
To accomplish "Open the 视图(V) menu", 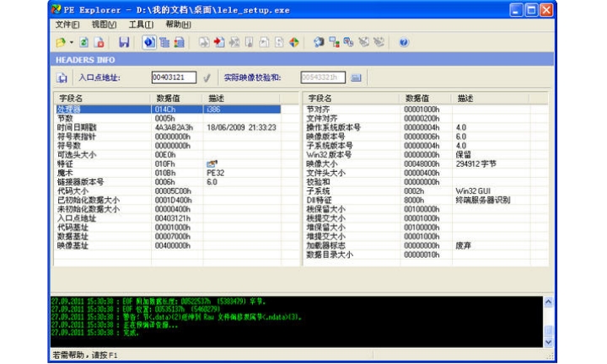I will coord(104,24).
